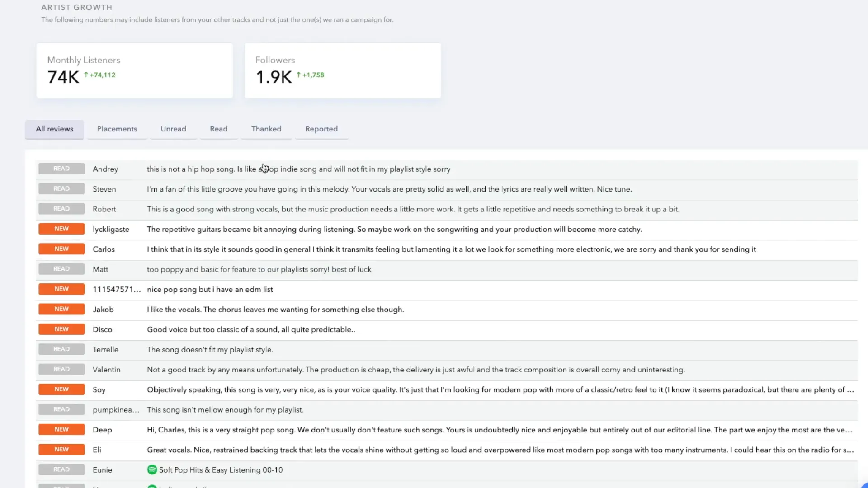Click the NEW badge next to Disco
The image size is (868, 488).
(61, 329)
